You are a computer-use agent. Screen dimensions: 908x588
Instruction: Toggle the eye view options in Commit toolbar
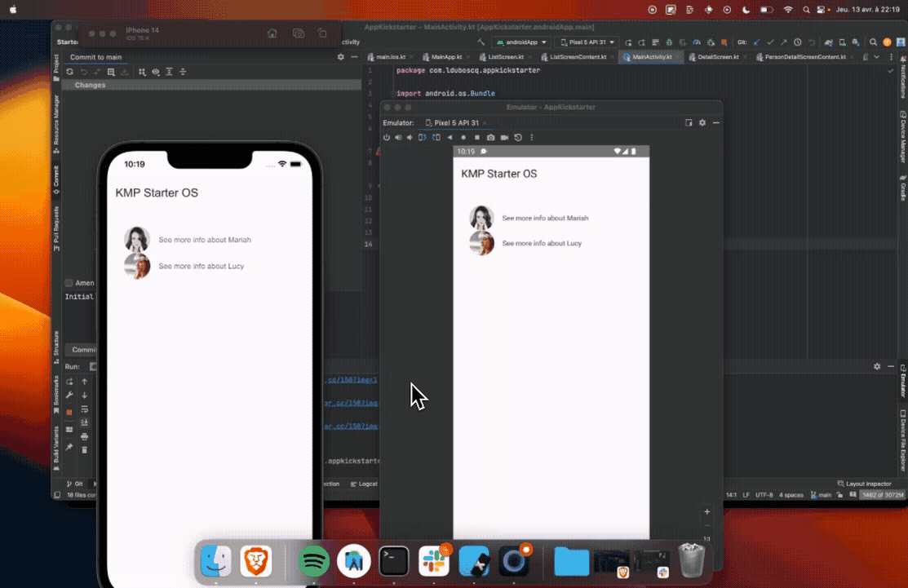click(x=155, y=72)
